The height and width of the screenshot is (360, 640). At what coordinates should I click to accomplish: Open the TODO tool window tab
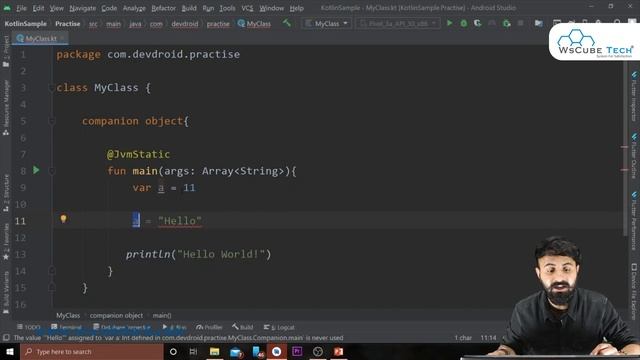pyautogui.click(x=29, y=327)
